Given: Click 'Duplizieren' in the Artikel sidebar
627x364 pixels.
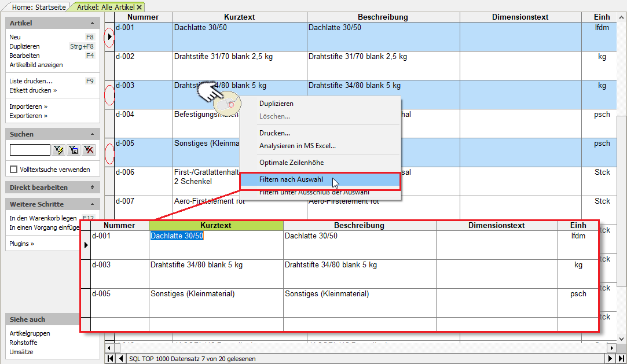Looking at the screenshot, I should (x=24, y=46).
